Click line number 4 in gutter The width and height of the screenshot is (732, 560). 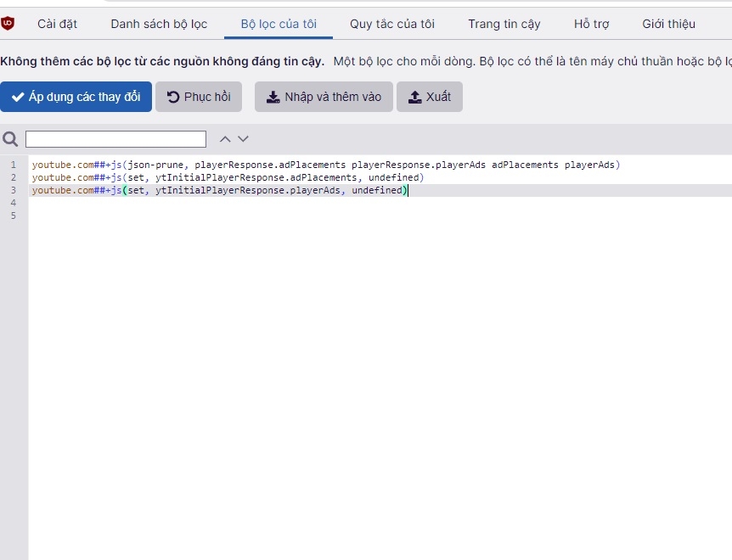tap(14, 203)
